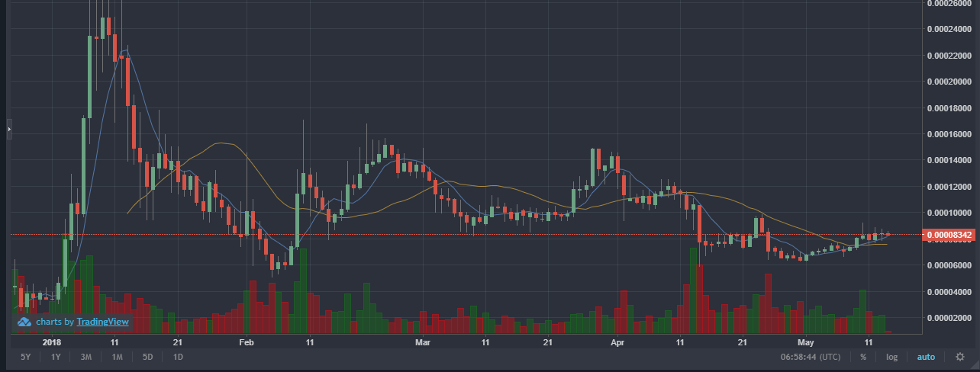Expand the left side panel arrow
Viewport: 980px width, 372px height.
10,130
